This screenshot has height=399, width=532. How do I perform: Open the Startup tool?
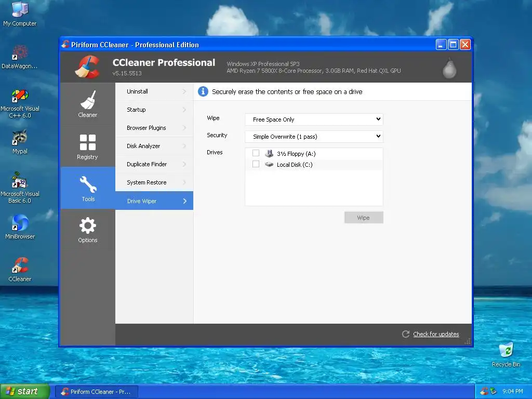pyautogui.click(x=154, y=110)
